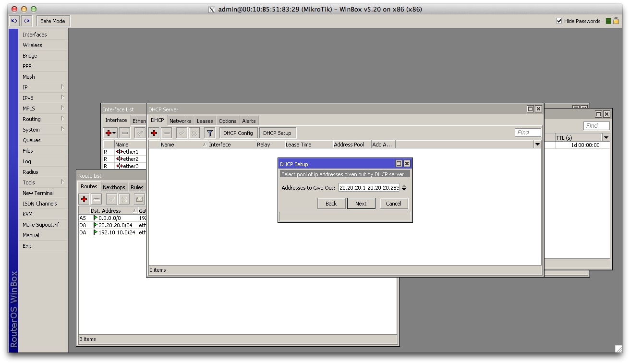Switch to the Leases tab
The height and width of the screenshot is (364, 630).
pos(205,121)
